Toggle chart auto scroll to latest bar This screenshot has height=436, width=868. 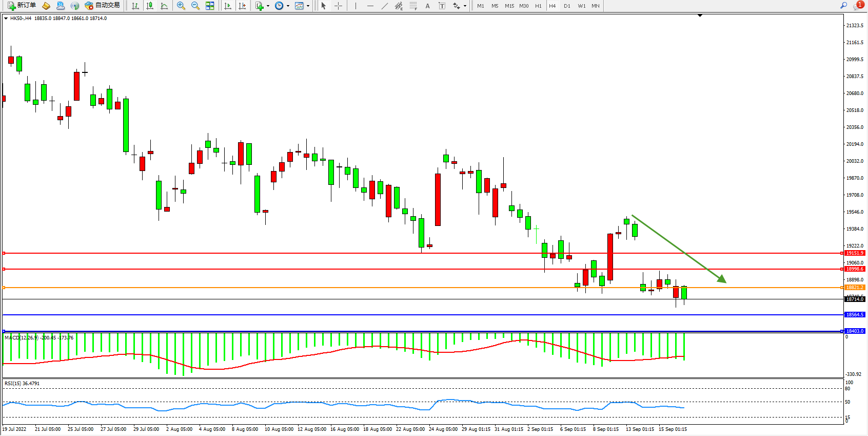(228, 6)
